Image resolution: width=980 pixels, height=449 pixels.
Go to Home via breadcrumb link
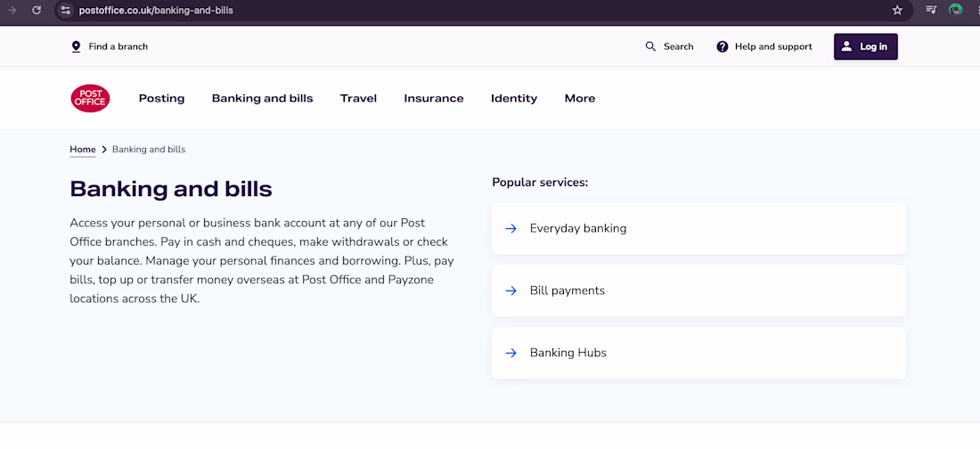83,150
